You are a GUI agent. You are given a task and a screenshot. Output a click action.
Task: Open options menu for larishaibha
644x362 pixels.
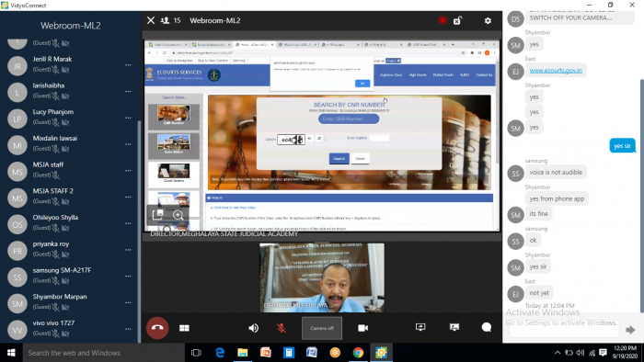pos(128,92)
